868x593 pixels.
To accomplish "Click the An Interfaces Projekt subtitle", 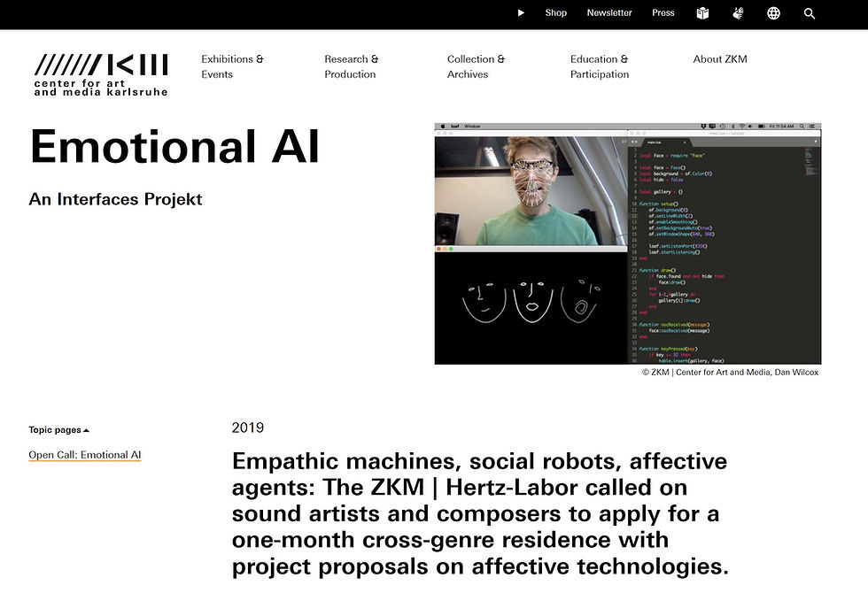I will click(115, 199).
